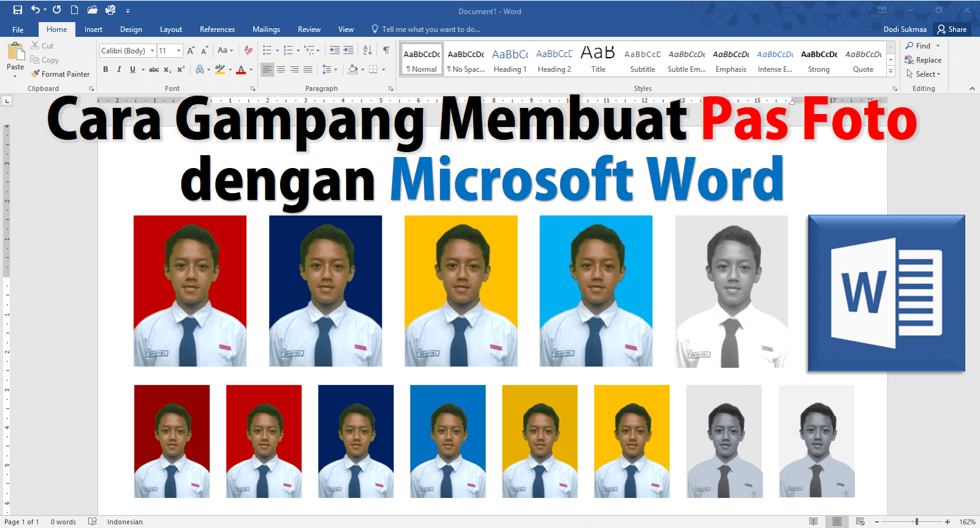The image size is (980, 528).
Task: Switch to the References tab
Action: pos(217,29)
